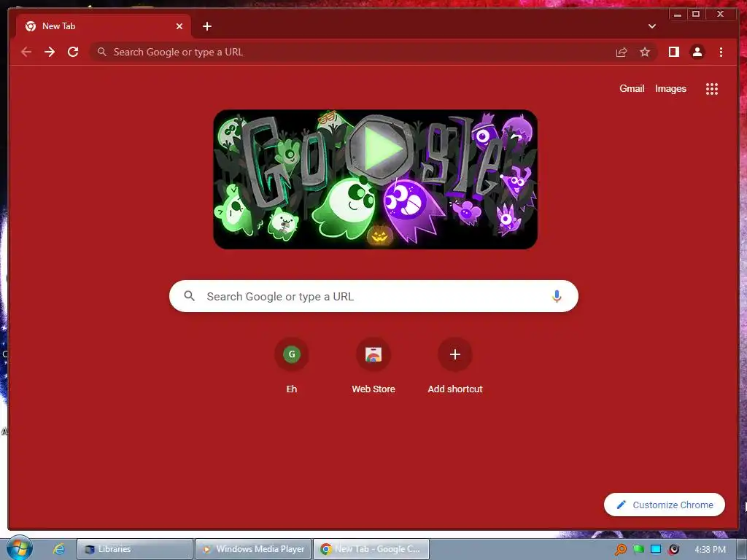The image size is (747, 560).
Task: Open the Eh shortcut
Action: (292, 366)
